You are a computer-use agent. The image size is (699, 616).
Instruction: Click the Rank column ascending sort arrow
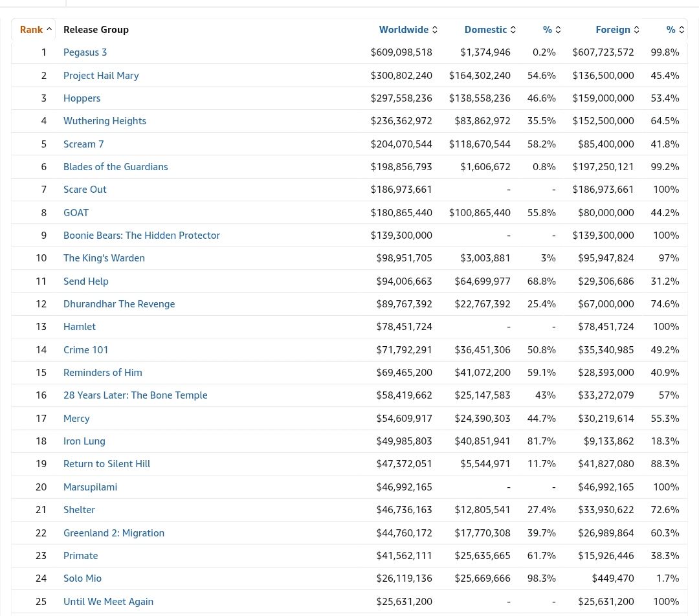[49, 30]
